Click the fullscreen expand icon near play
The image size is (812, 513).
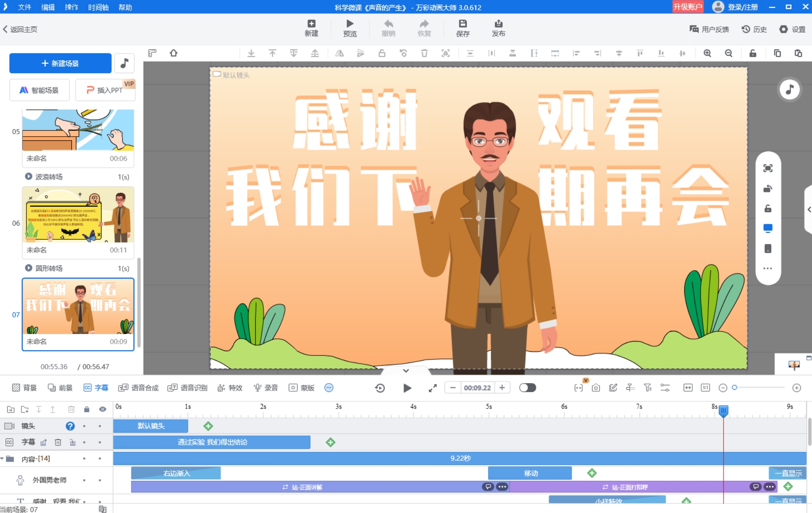(433, 388)
